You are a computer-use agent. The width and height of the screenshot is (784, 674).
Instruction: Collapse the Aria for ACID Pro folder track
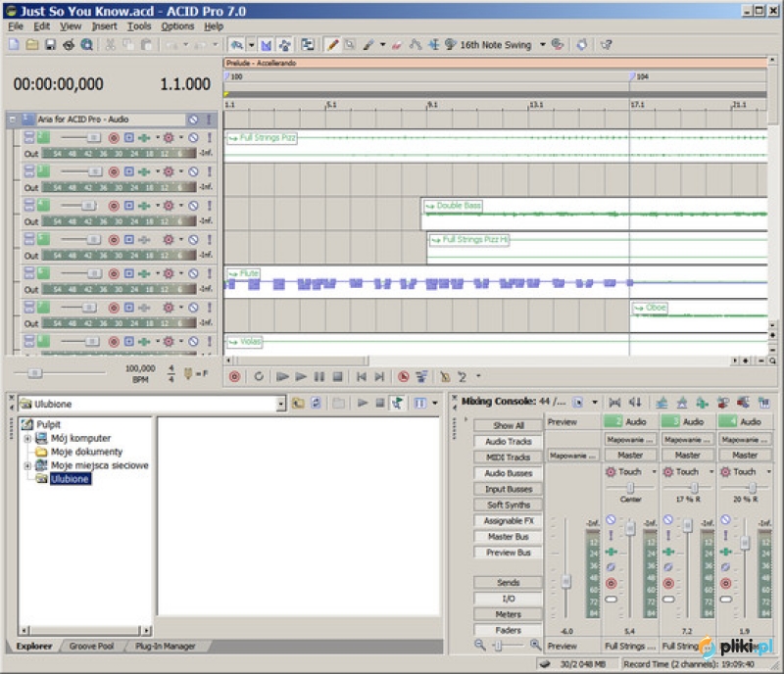(x=13, y=120)
